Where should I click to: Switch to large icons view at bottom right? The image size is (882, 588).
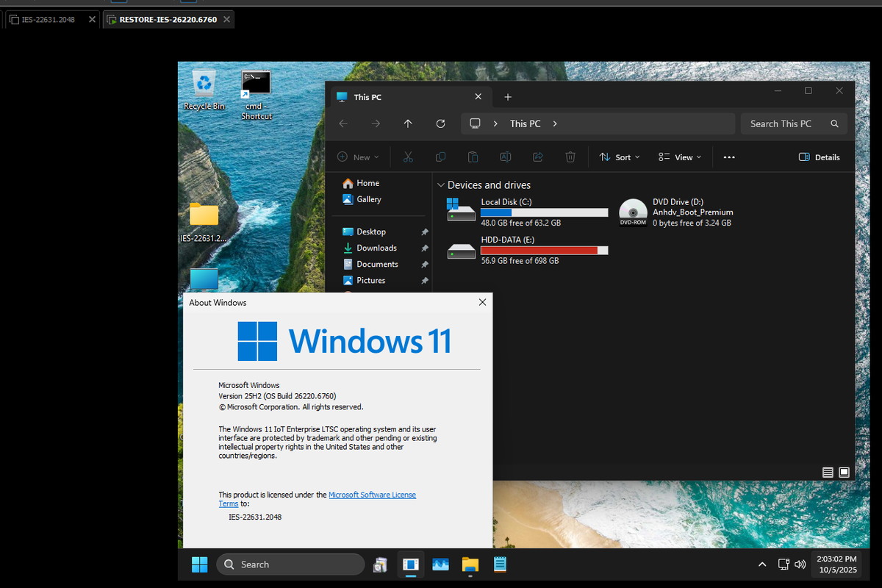(844, 472)
